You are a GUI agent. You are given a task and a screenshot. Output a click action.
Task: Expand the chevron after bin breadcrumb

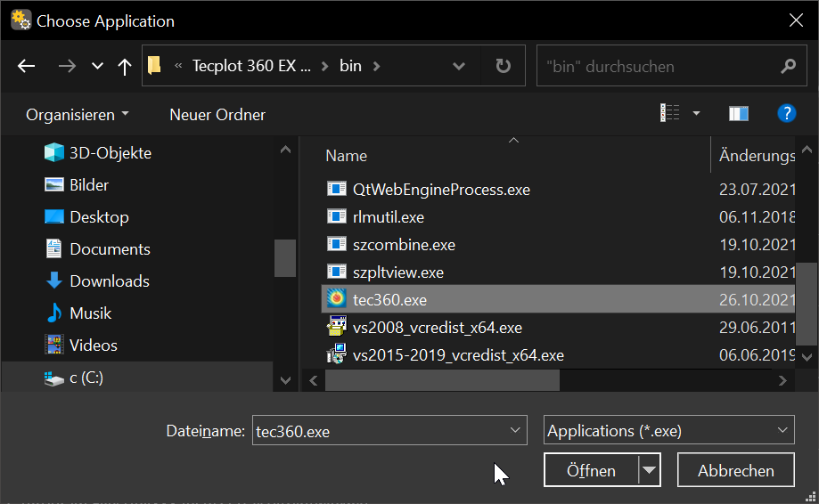coord(377,66)
